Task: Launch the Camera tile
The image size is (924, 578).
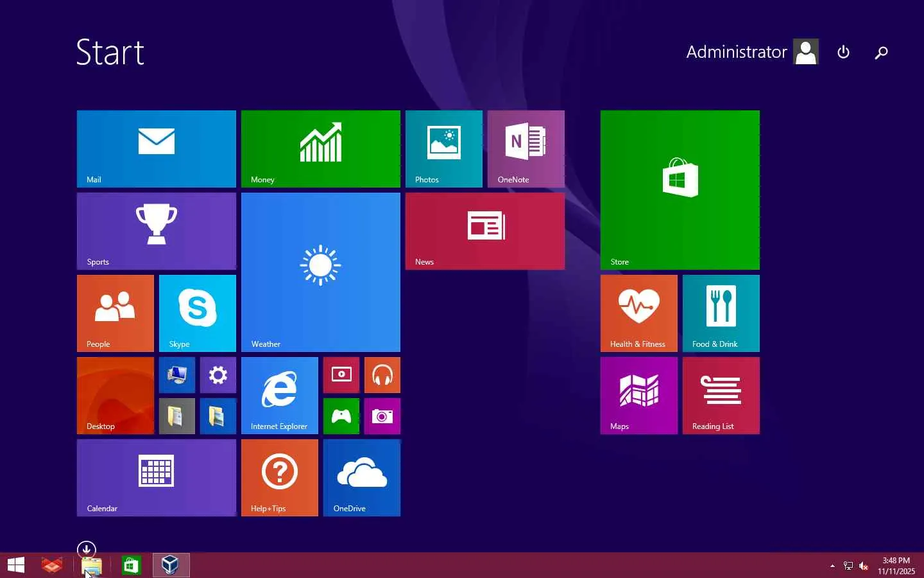Action: (382, 416)
